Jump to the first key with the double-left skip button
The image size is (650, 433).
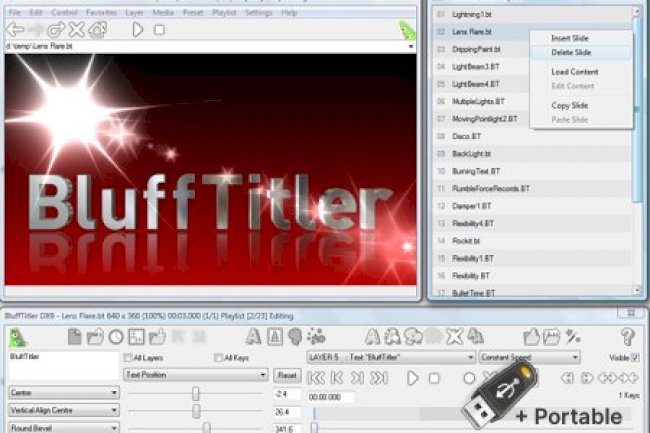(316, 378)
